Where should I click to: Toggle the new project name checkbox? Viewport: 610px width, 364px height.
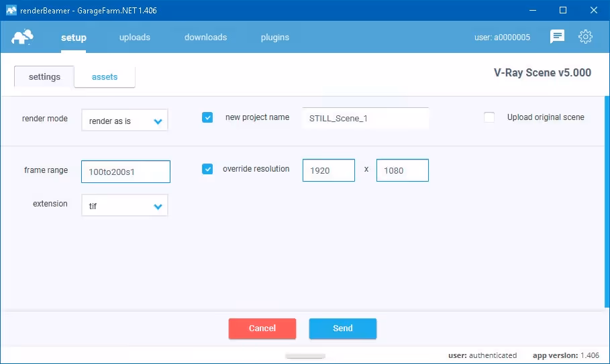(x=207, y=117)
